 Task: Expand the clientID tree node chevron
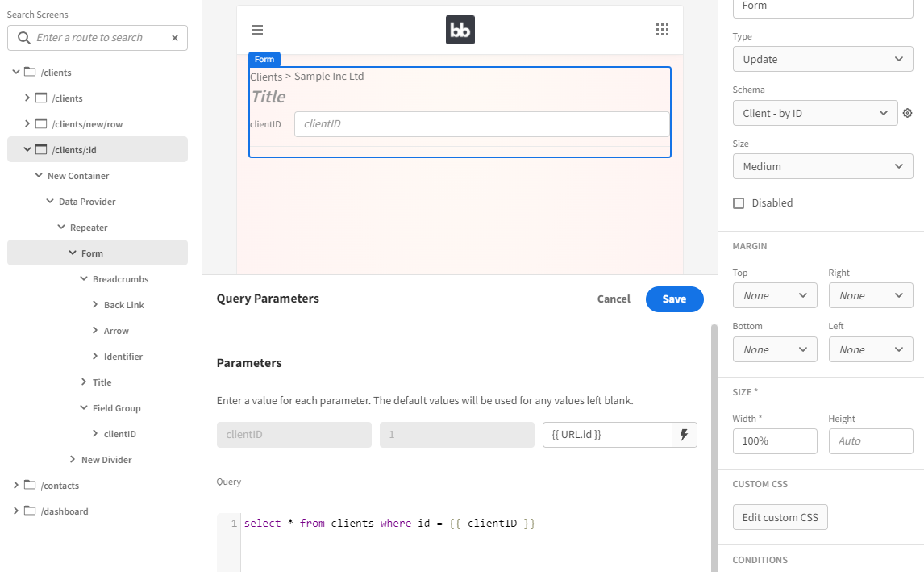pos(95,434)
